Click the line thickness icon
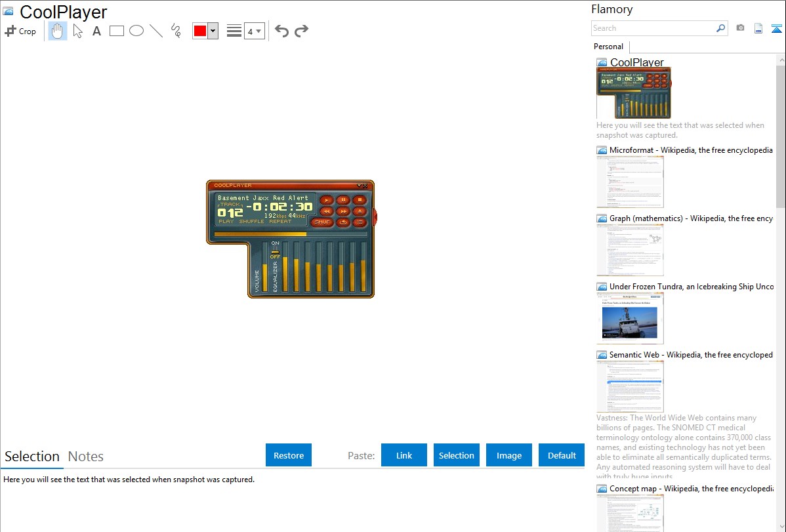786x532 pixels. [x=234, y=31]
